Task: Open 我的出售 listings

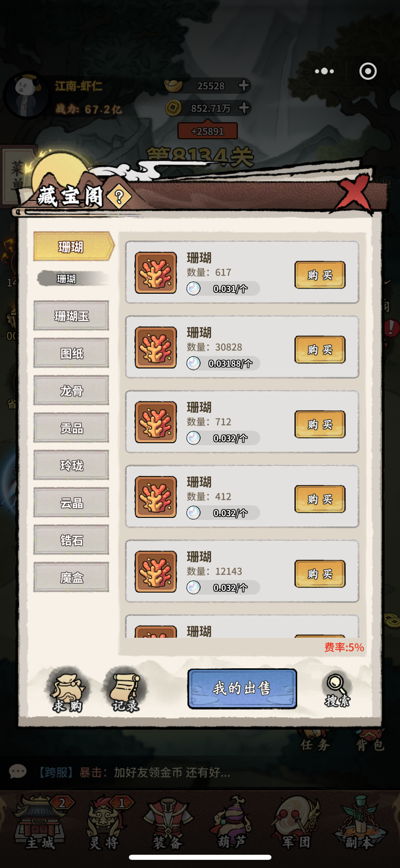Action: pos(242,689)
